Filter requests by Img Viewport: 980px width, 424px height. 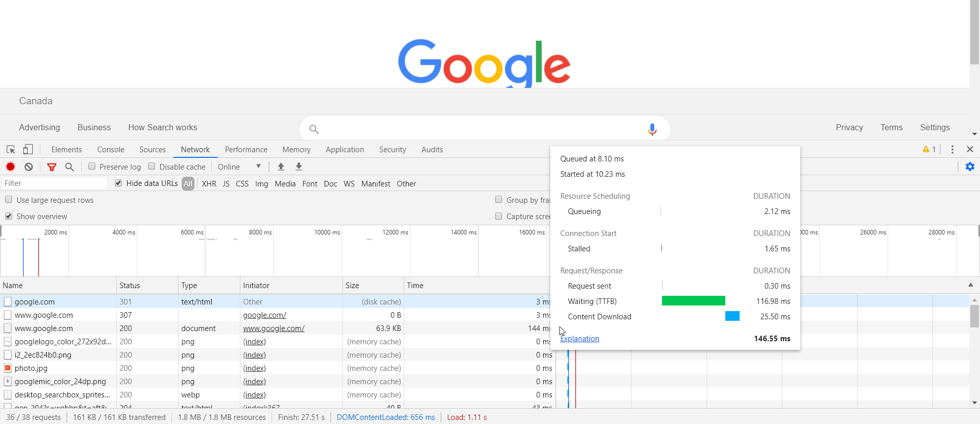tap(262, 184)
